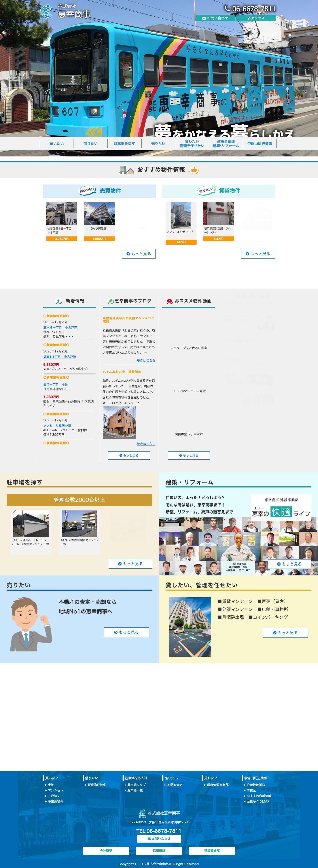The height and width of the screenshot is (868, 318).
Task: Select 駐車場を探す in the navigation bar
Action: point(124,144)
